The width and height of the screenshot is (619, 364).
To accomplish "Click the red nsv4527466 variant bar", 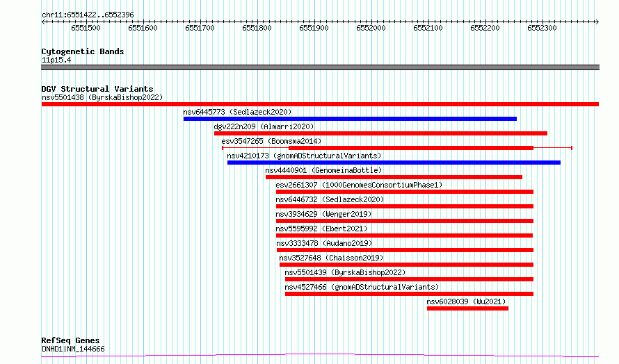I will click(410, 294).
